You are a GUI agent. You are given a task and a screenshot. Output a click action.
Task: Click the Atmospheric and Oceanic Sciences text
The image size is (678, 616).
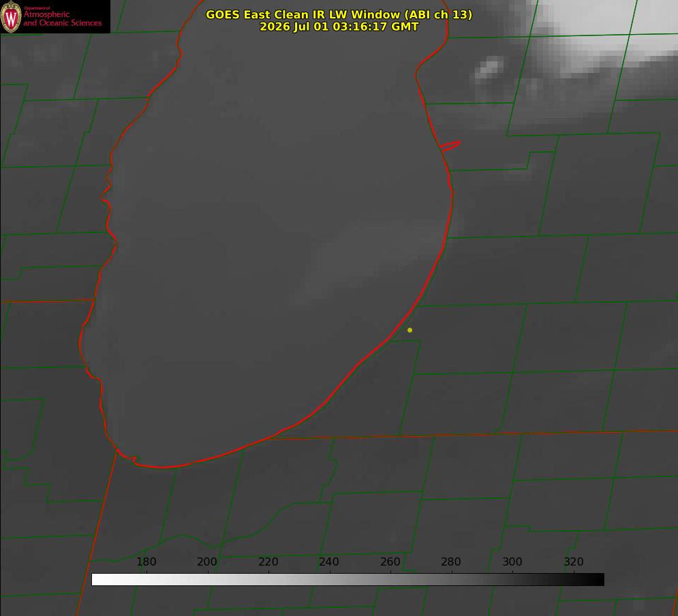point(62,18)
